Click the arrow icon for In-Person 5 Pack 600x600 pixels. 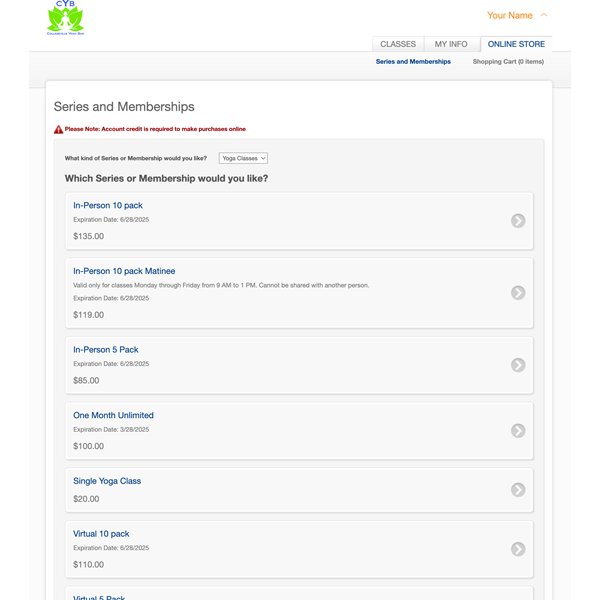518,365
